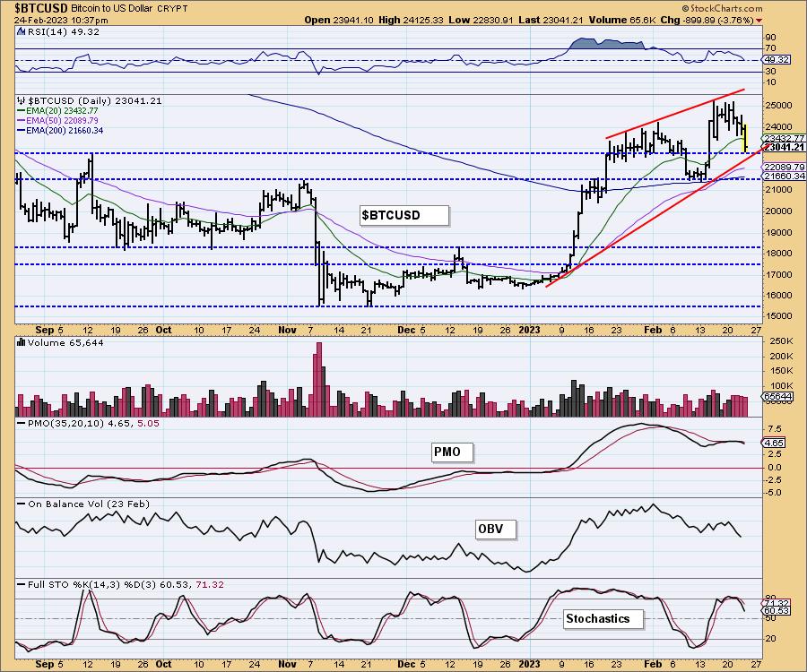Click the Oct label on bottom date axis
The width and height of the screenshot is (807, 672).
[x=163, y=664]
